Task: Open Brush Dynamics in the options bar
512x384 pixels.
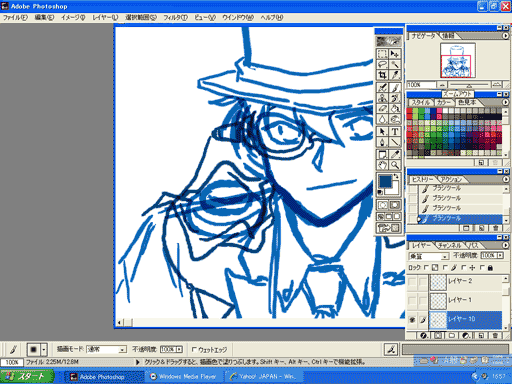Action: coord(391,349)
